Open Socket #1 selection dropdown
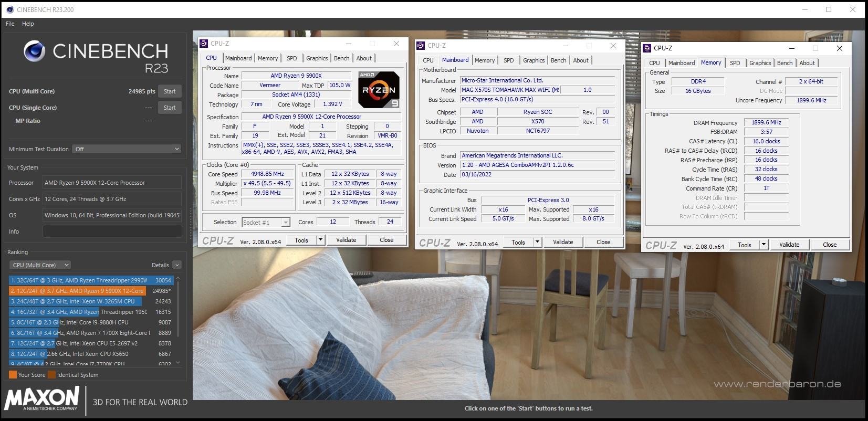The height and width of the screenshot is (421, 868). point(266,223)
